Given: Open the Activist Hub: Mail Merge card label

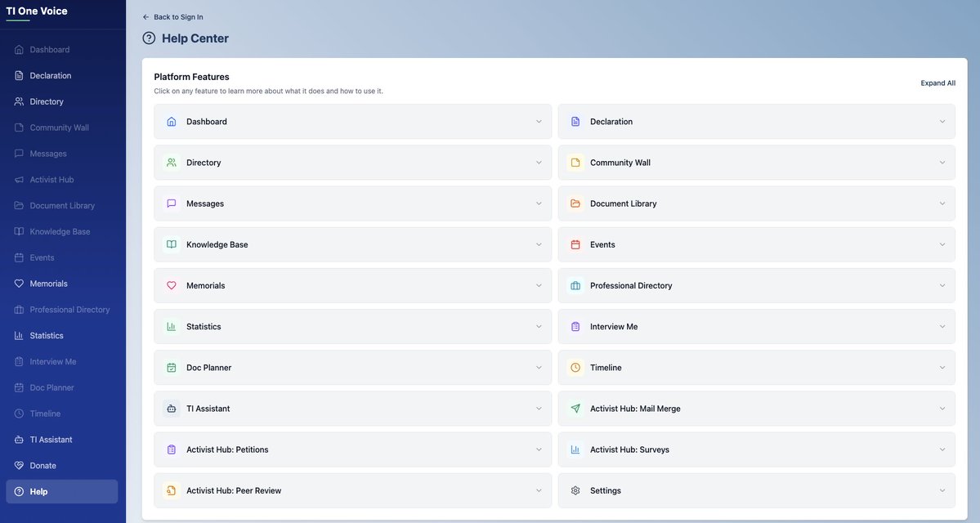Looking at the screenshot, I should click(635, 409).
